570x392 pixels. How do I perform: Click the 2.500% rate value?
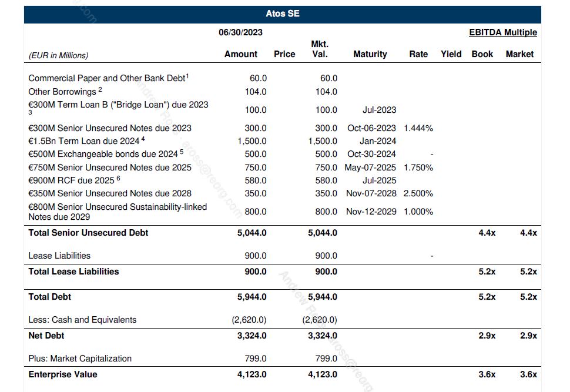(418, 193)
